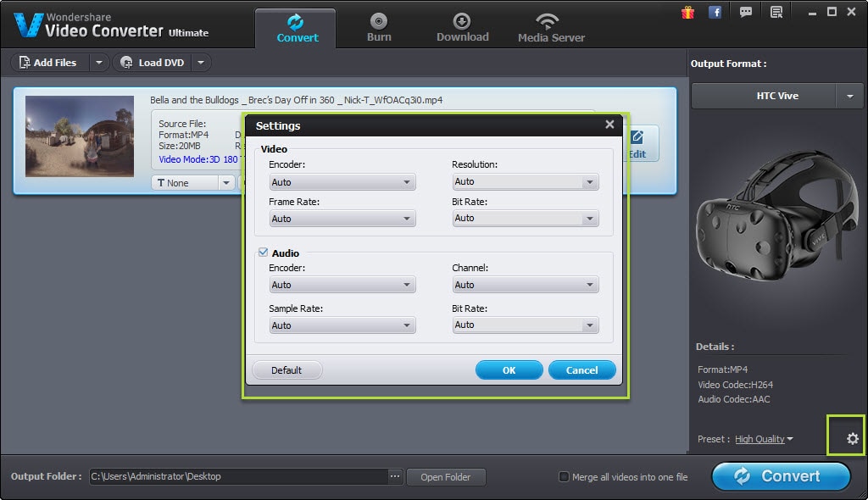868x500 pixels.
Task: Click the Video Codec:H264 detail text
Action: point(735,384)
